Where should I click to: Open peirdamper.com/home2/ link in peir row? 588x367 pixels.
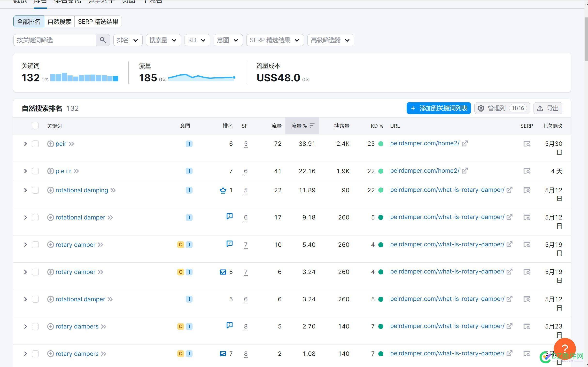coord(425,143)
